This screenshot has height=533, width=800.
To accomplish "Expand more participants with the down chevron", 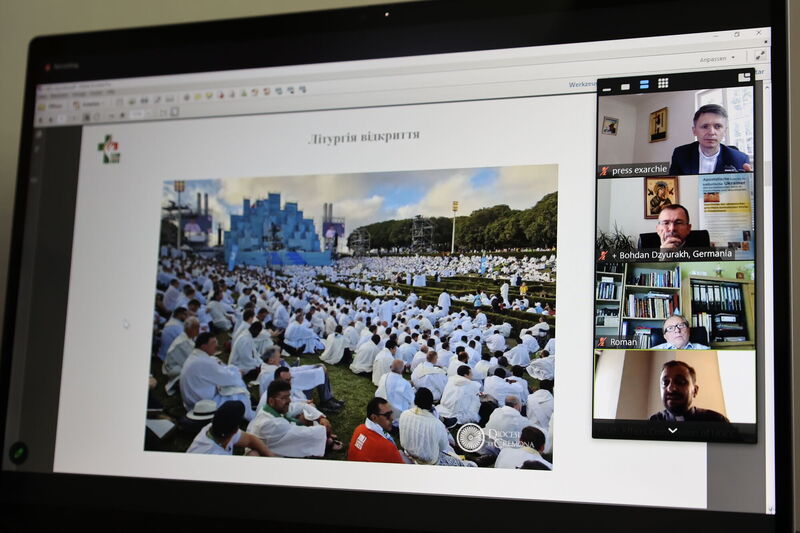I will [x=672, y=431].
